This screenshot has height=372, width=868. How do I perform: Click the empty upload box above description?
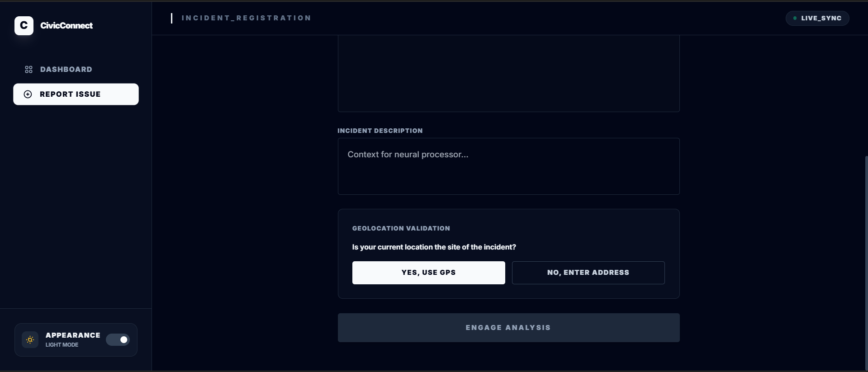click(508, 73)
